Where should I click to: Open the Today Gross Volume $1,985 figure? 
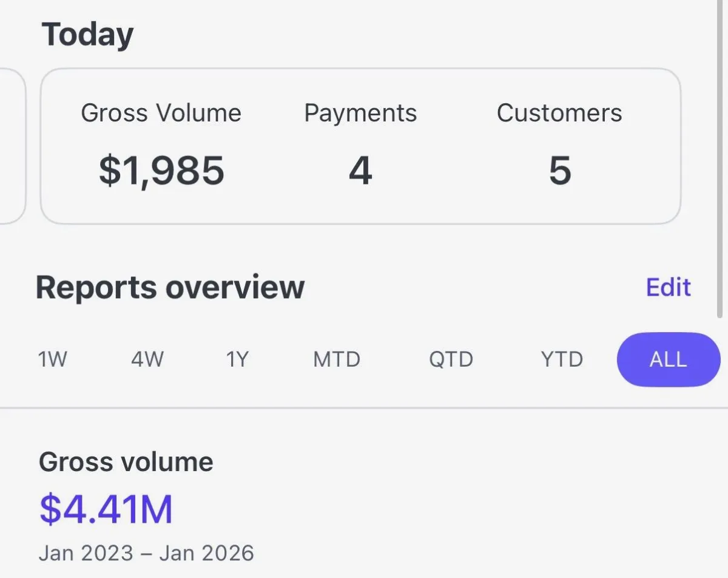pos(161,171)
